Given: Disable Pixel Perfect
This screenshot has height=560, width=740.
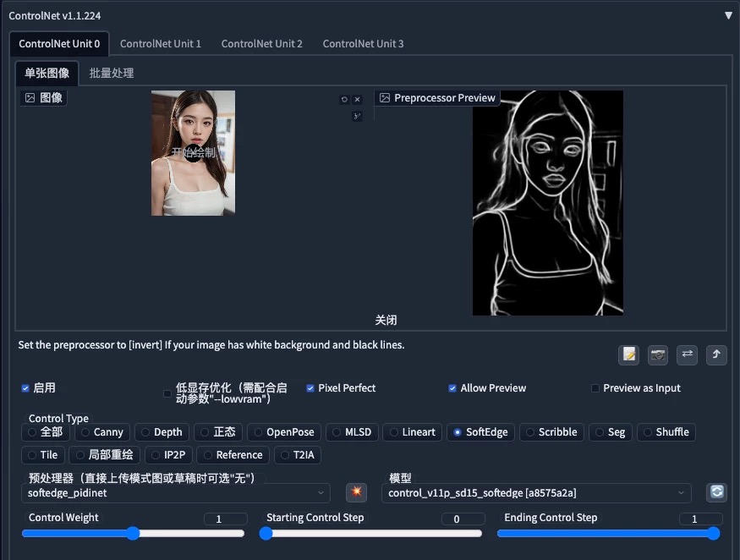Looking at the screenshot, I should pos(312,387).
